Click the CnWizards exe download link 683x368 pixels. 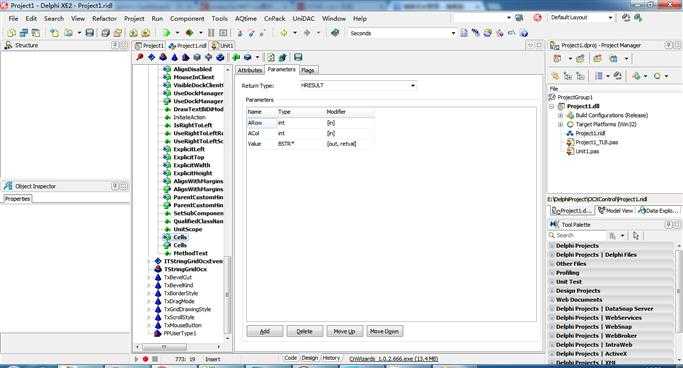pyautogui.click(x=393, y=359)
